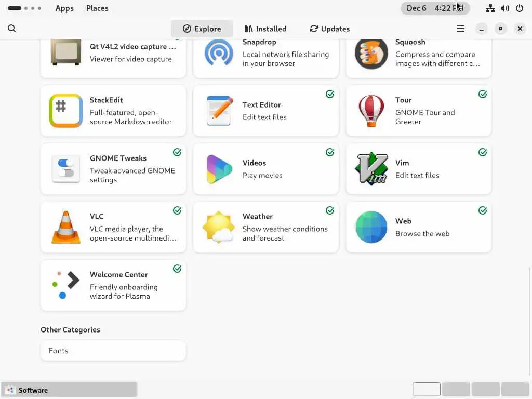Open StackEdit app title
This screenshot has height=399, width=532.
click(x=106, y=100)
